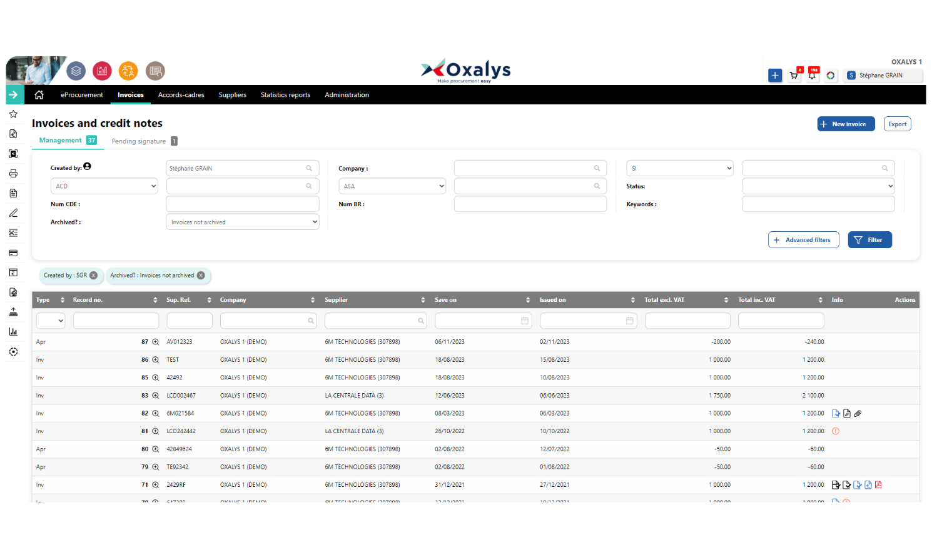Apply the Filter button
Screen dimensions: 932x560
click(870, 240)
